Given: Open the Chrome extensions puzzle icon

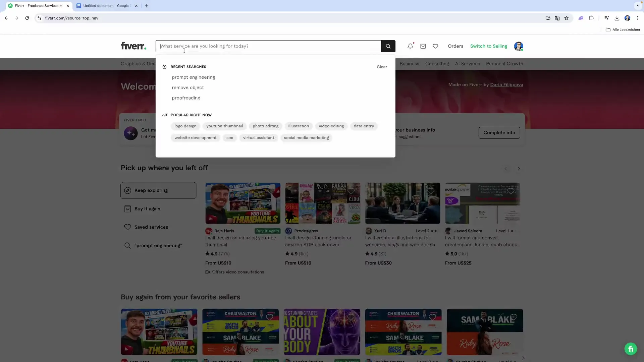Looking at the screenshot, I should (x=591, y=18).
